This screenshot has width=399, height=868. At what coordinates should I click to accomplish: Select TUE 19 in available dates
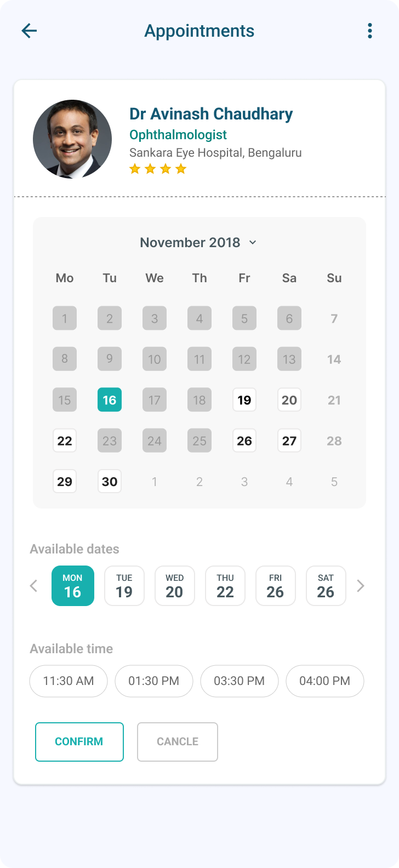tap(124, 586)
